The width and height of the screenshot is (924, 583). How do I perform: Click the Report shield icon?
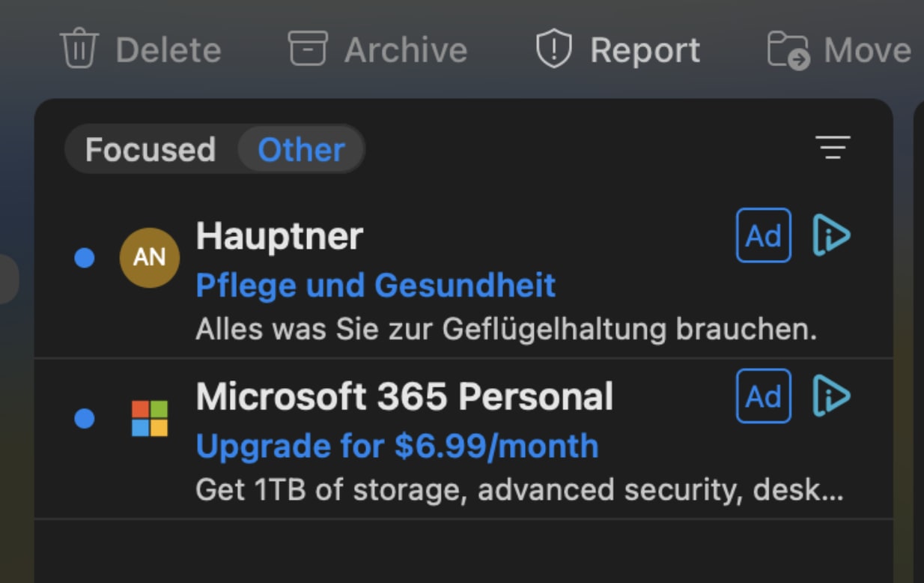click(x=554, y=49)
